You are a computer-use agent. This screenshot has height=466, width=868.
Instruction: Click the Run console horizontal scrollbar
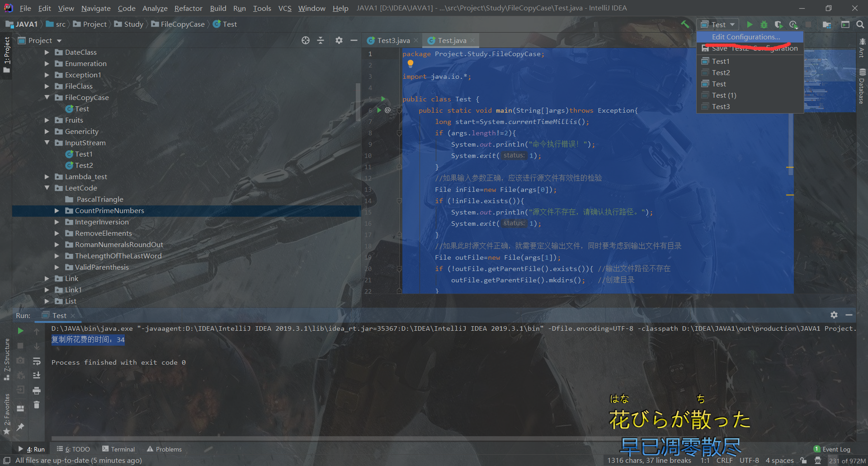tap(335, 438)
